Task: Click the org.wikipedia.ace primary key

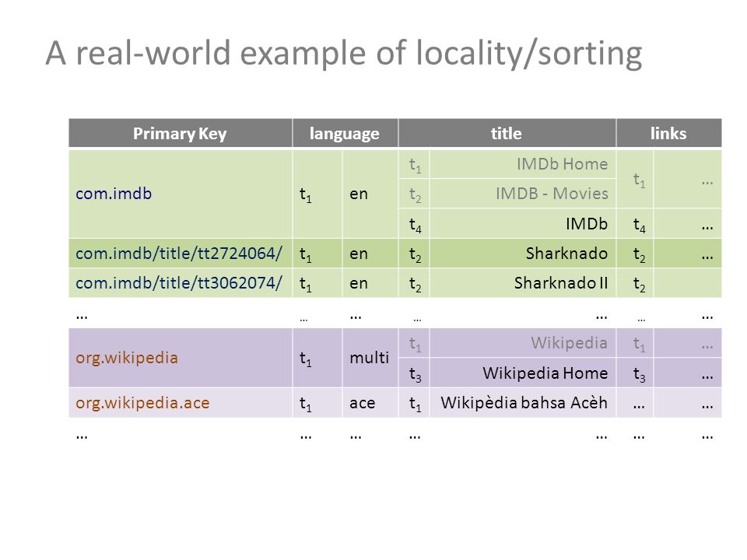Action: (x=180, y=403)
